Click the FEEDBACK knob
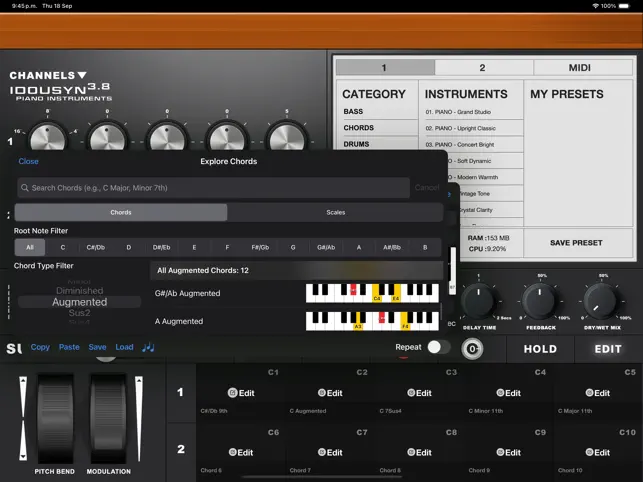The height and width of the screenshot is (482, 643). [x=540, y=301]
